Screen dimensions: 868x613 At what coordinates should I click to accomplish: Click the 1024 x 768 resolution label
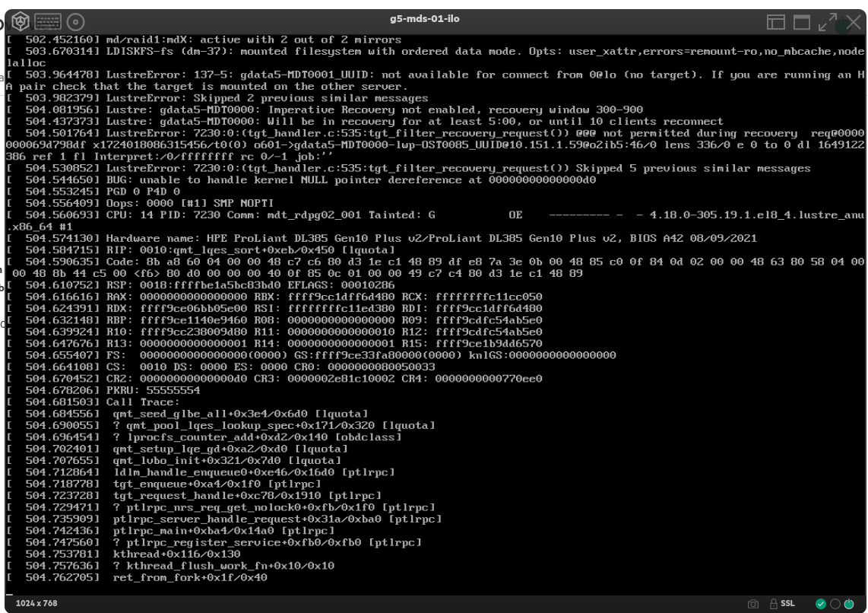tap(38, 604)
